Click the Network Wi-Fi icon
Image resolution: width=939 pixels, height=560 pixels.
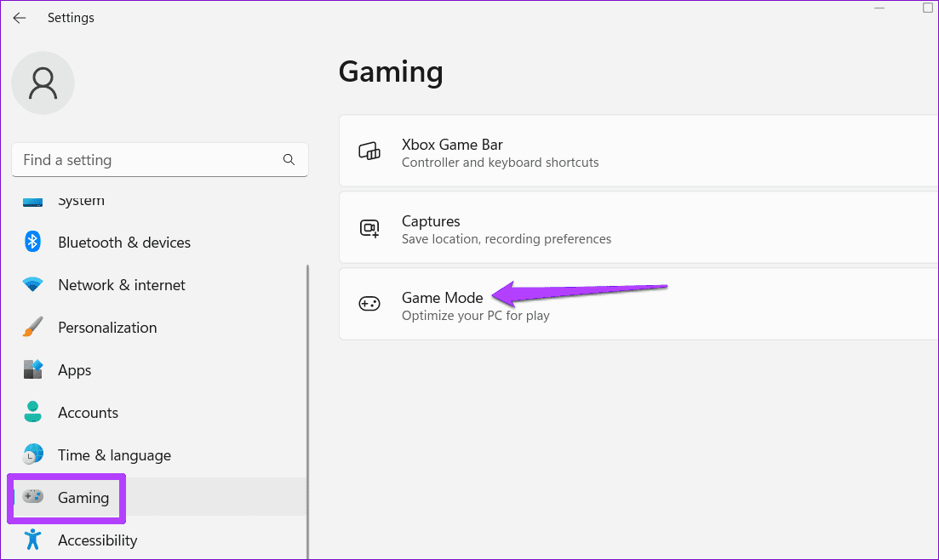[x=33, y=285]
